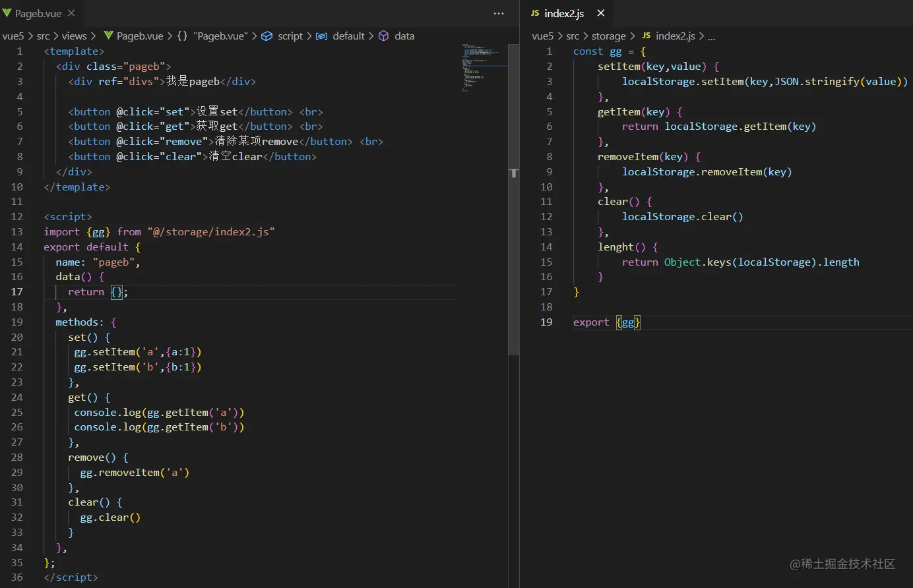
Task: Click the localStorage.setItem JSON.stringify line
Action: pos(765,82)
